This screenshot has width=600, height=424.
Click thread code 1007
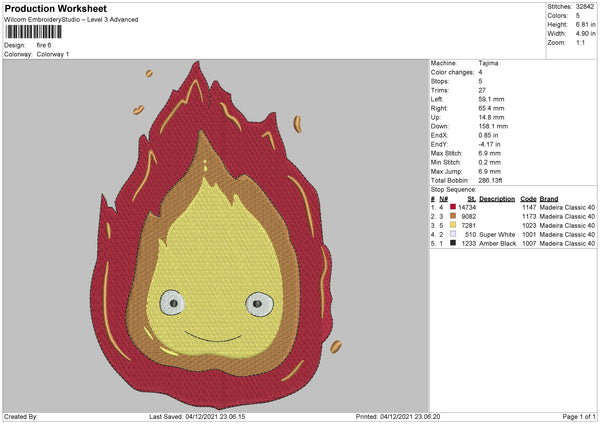[x=529, y=243]
